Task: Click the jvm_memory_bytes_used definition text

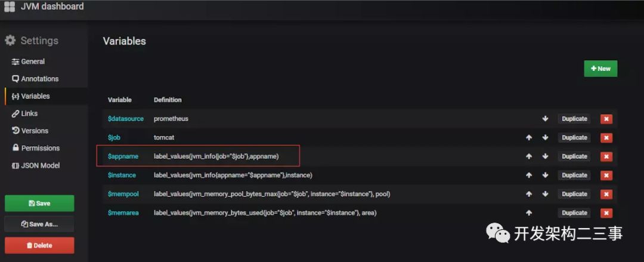Action: (265, 212)
